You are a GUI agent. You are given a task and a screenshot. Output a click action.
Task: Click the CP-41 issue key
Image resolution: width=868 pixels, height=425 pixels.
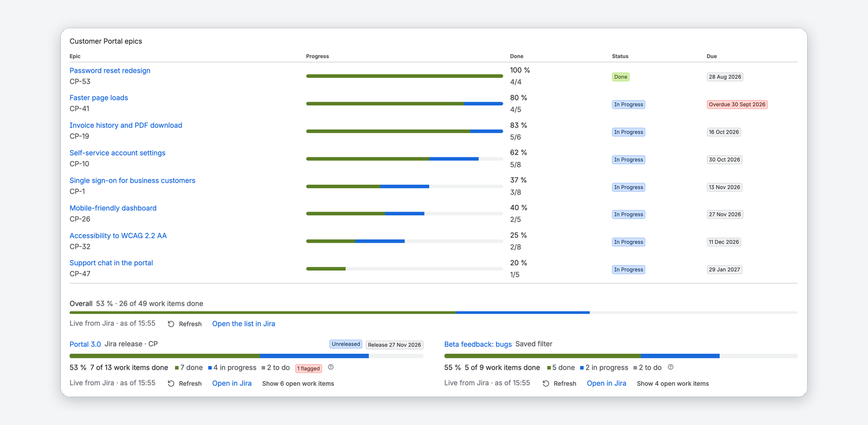[79, 109]
